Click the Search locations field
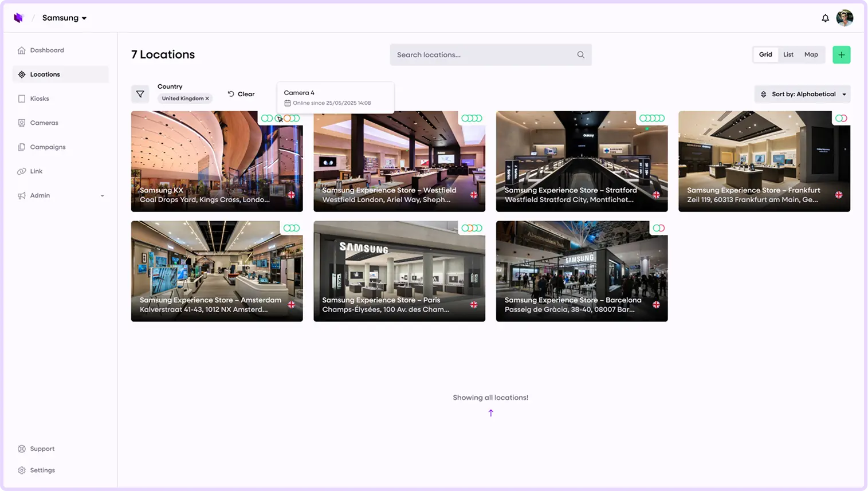The width and height of the screenshot is (868, 491). [x=490, y=55]
